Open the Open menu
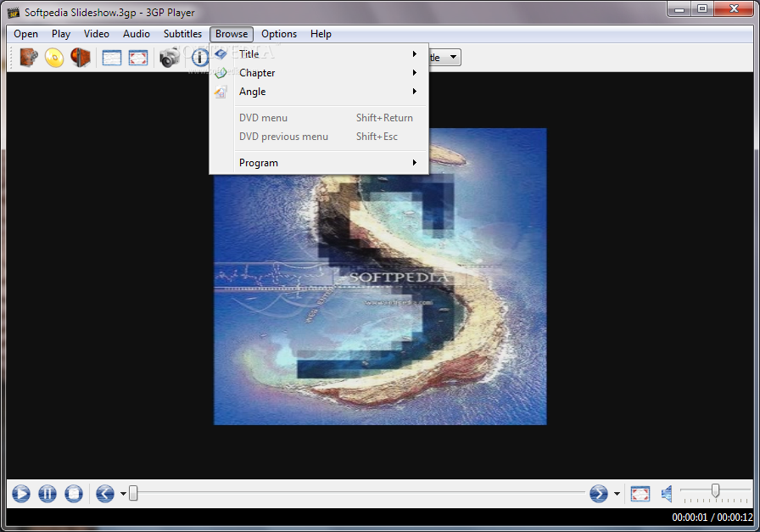760x532 pixels. tap(25, 34)
